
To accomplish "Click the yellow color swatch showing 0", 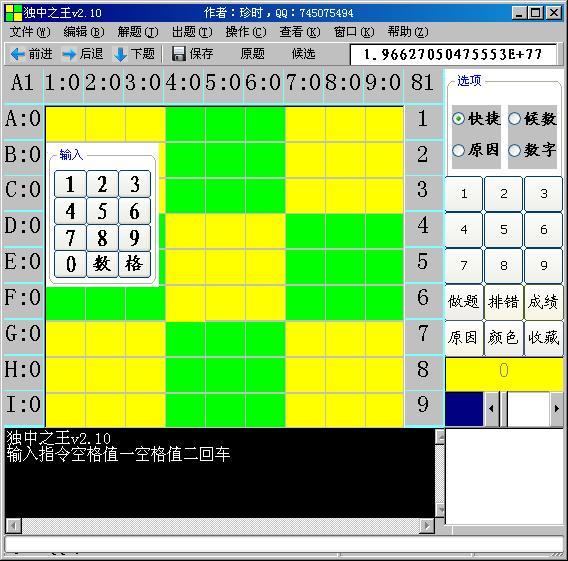I will click(x=504, y=373).
